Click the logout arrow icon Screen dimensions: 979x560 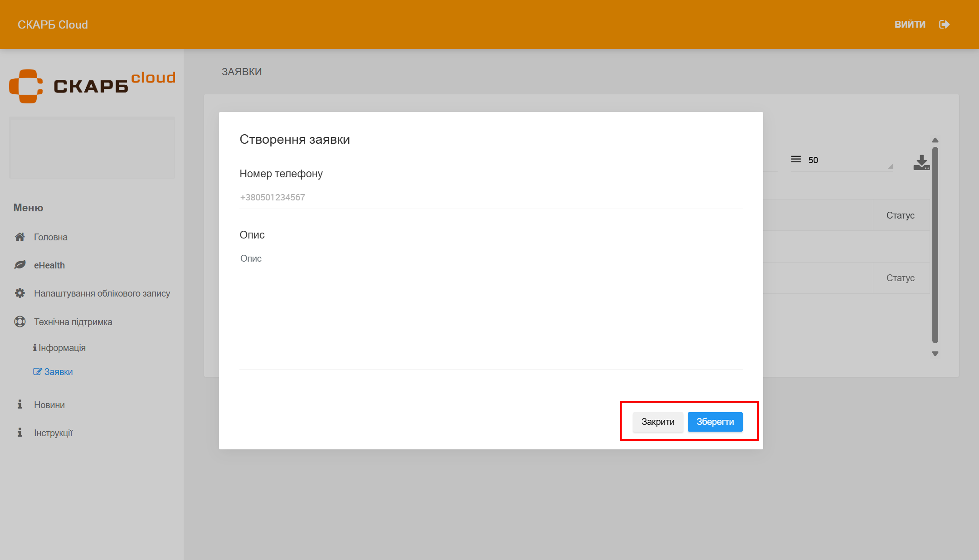coord(944,24)
